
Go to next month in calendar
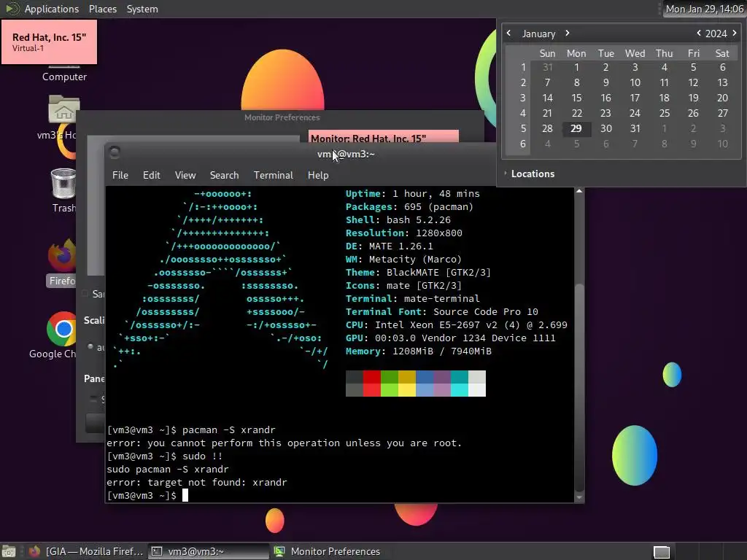[x=567, y=33]
